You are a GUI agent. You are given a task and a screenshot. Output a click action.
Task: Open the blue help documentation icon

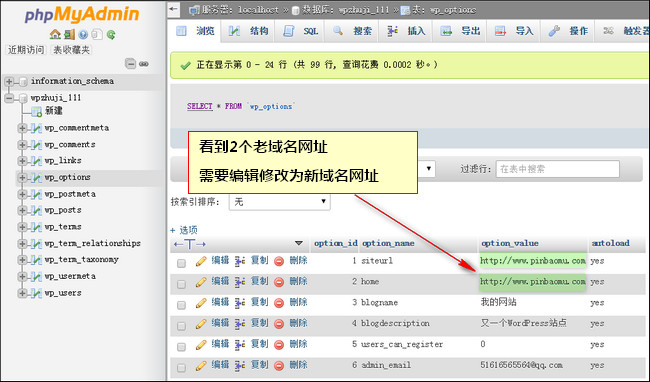[x=83, y=34]
